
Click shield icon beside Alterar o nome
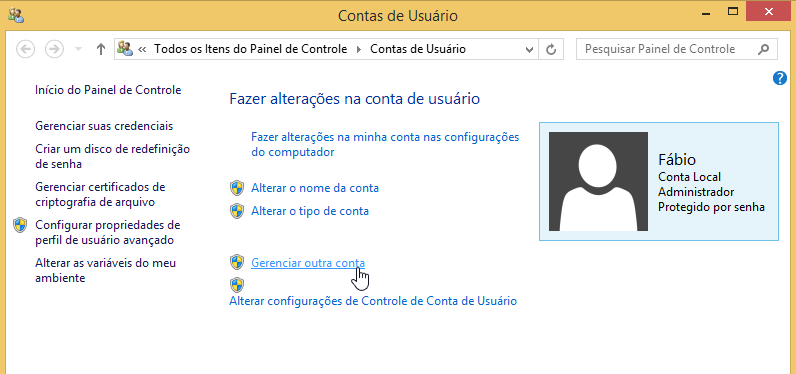(237, 188)
